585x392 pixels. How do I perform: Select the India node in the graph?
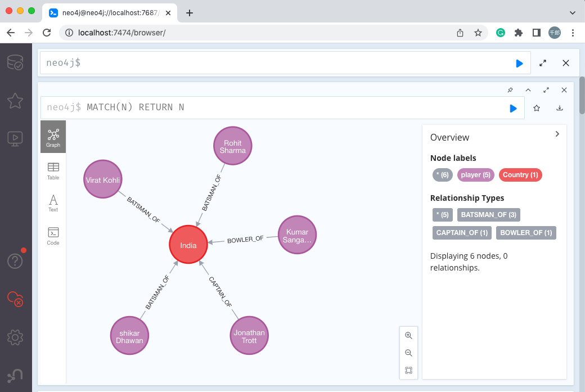pyautogui.click(x=188, y=245)
